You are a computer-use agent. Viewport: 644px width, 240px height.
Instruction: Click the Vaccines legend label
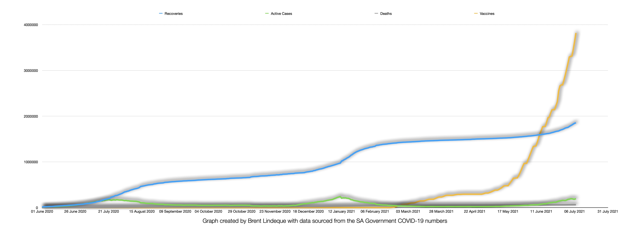click(487, 14)
